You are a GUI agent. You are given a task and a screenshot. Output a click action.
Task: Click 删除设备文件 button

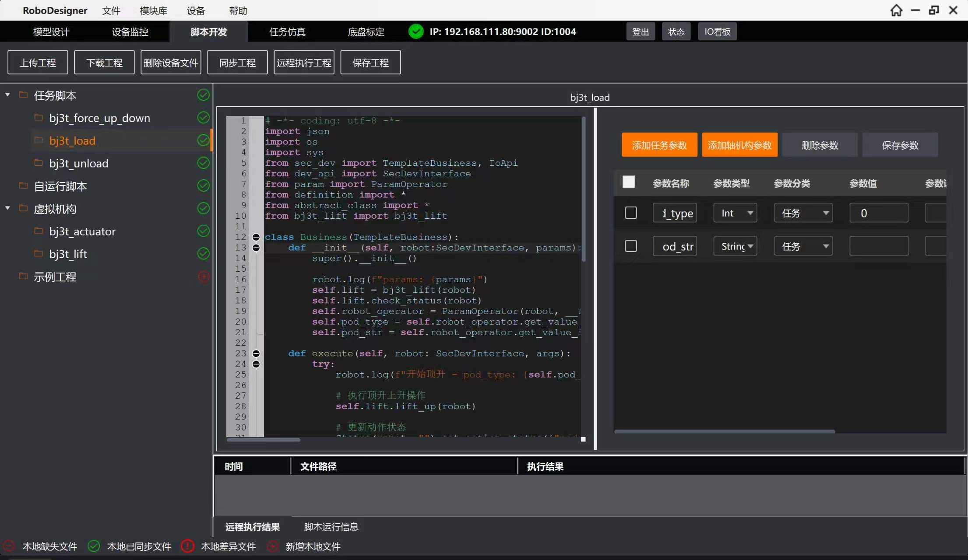click(171, 63)
